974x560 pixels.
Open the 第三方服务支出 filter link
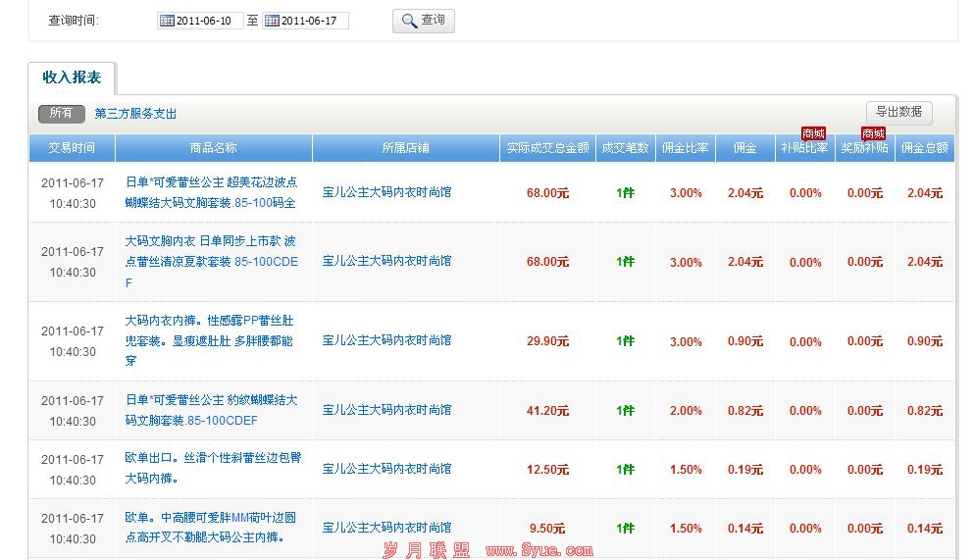135,114
